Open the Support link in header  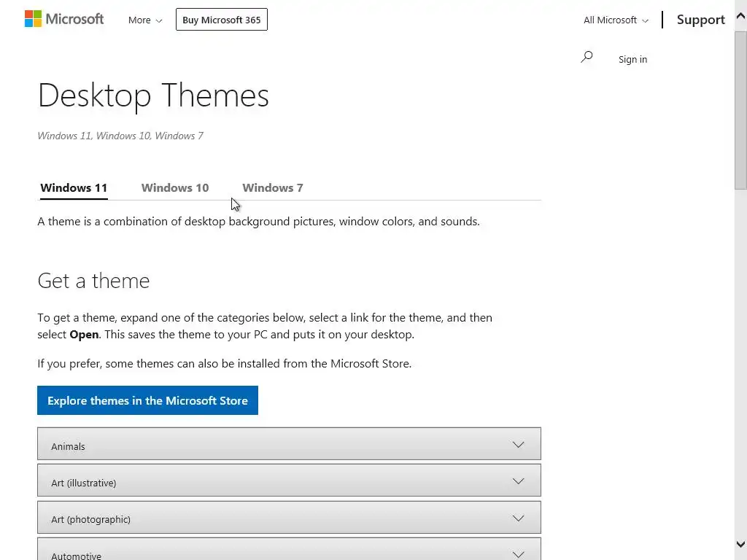[x=700, y=20]
